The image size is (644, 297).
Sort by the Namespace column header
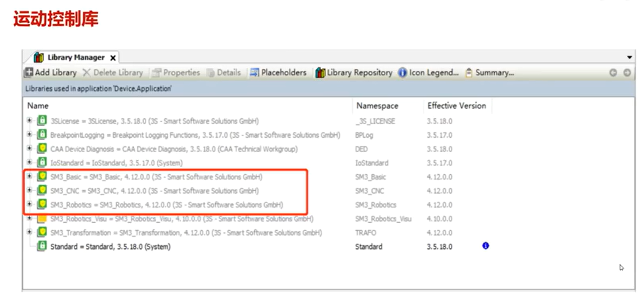(x=377, y=106)
